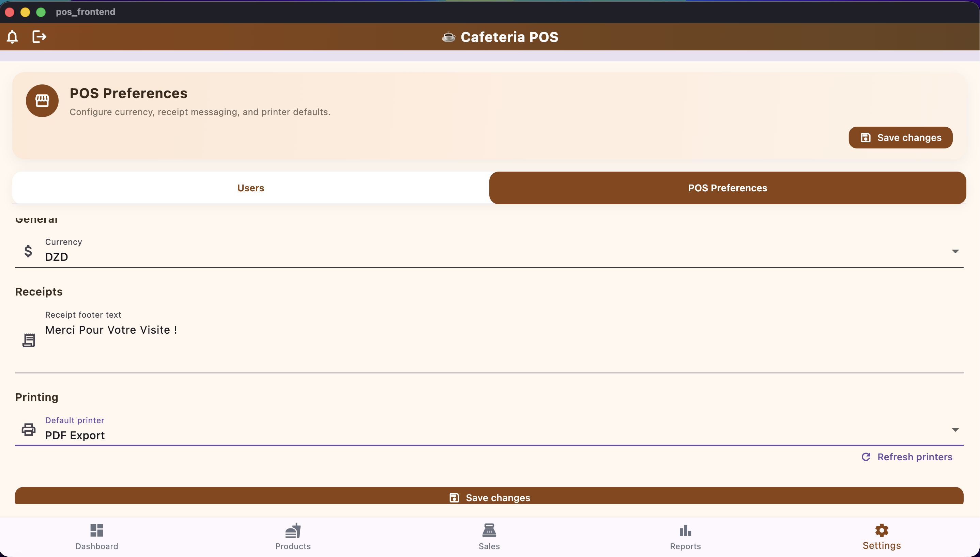
Task: Click the logout icon in header
Action: [x=39, y=37]
